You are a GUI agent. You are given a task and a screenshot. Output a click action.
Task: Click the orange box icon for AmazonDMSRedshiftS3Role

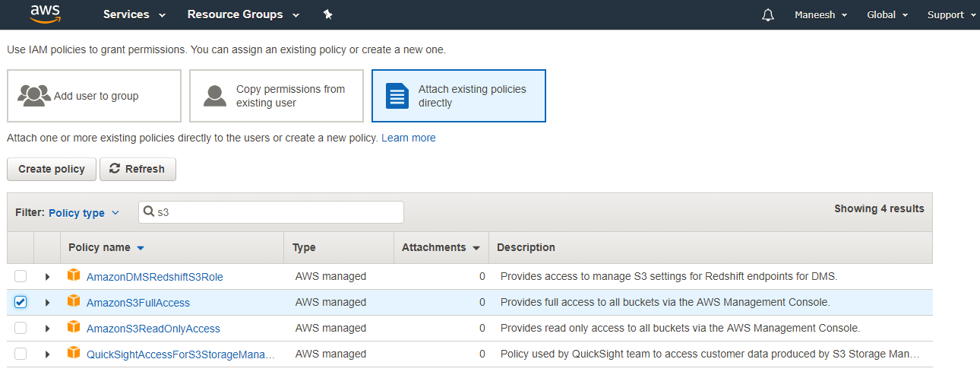pos(74,275)
